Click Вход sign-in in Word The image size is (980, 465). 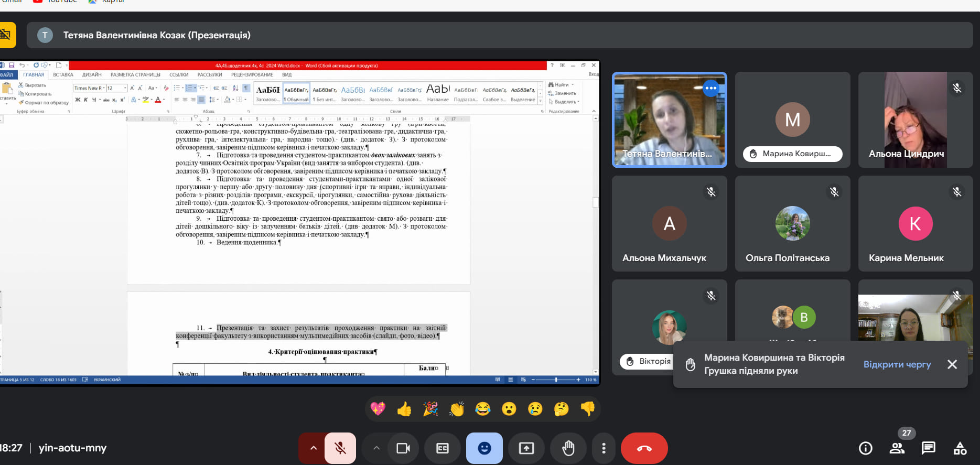click(594, 74)
